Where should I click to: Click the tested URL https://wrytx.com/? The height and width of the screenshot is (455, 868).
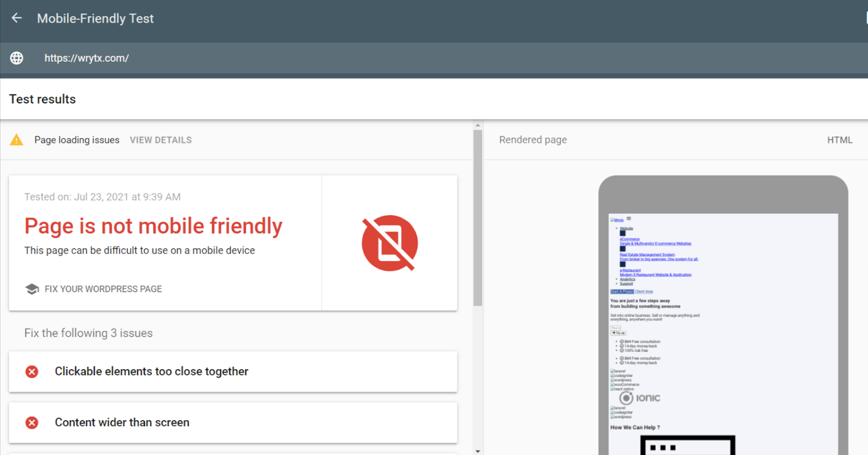tap(87, 58)
